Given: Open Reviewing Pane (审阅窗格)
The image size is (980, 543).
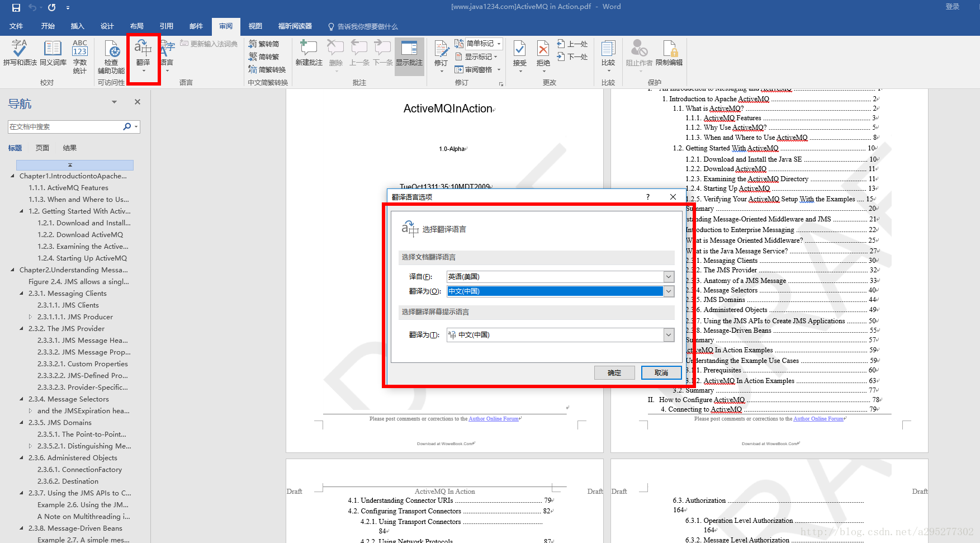Looking at the screenshot, I should [477, 69].
